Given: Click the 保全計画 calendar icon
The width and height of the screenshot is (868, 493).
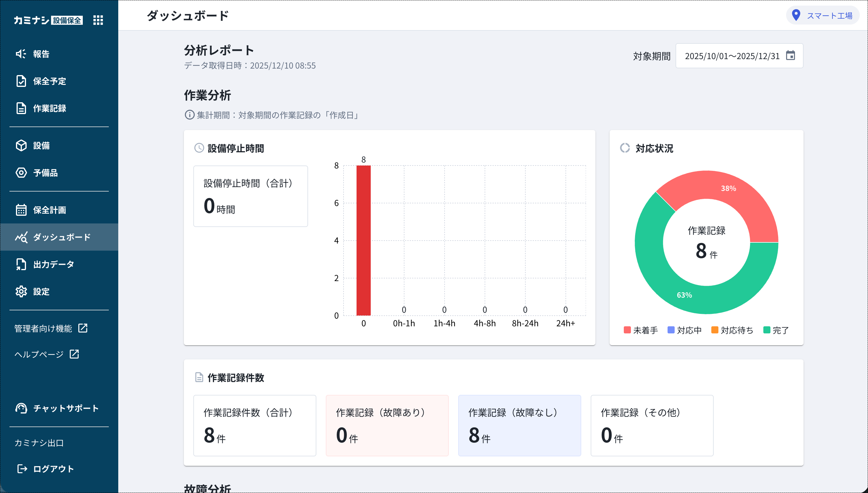Looking at the screenshot, I should coord(21,210).
